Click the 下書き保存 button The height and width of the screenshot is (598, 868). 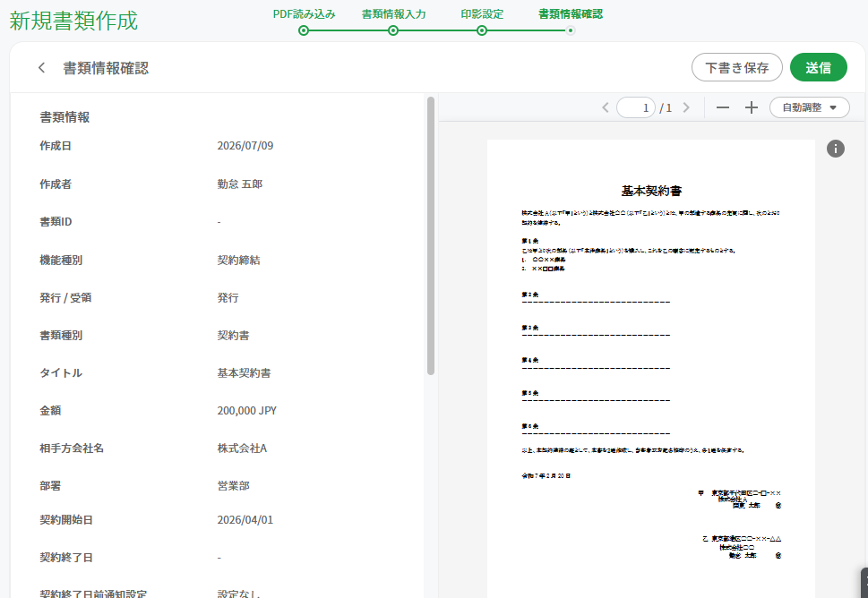click(x=737, y=67)
